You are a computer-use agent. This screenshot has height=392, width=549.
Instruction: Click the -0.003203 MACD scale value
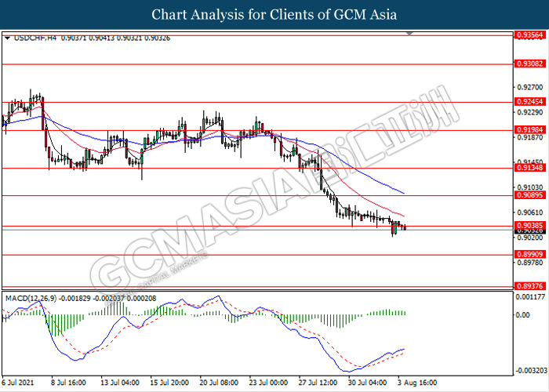point(528,370)
